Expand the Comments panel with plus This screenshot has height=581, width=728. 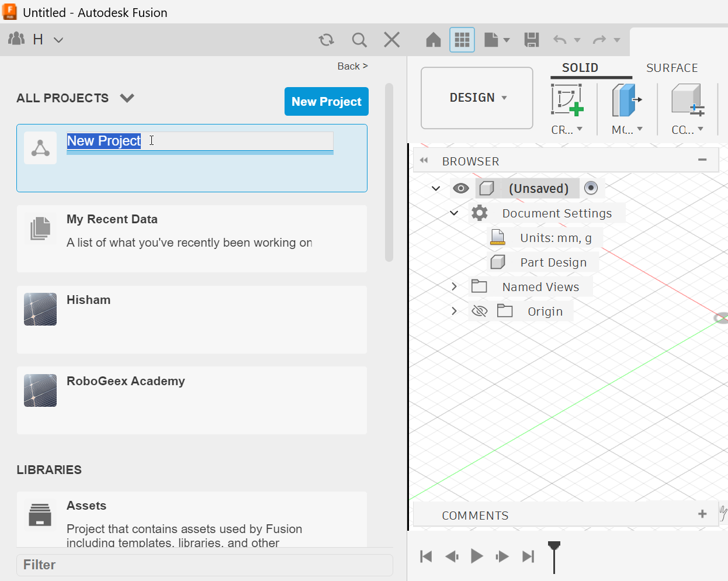[702, 514]
